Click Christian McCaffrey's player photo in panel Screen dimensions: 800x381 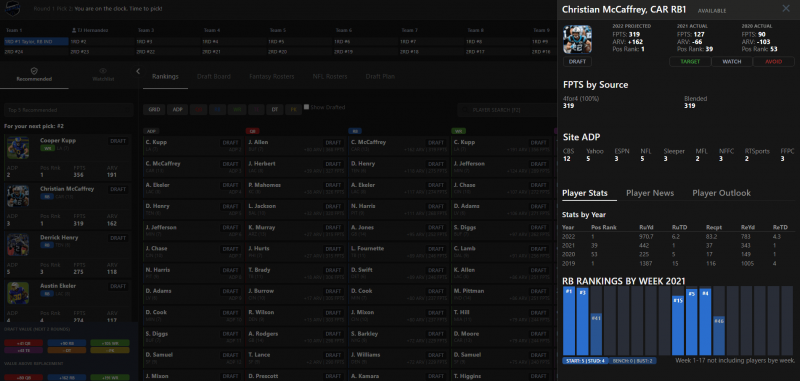click(x=577, y=39)
